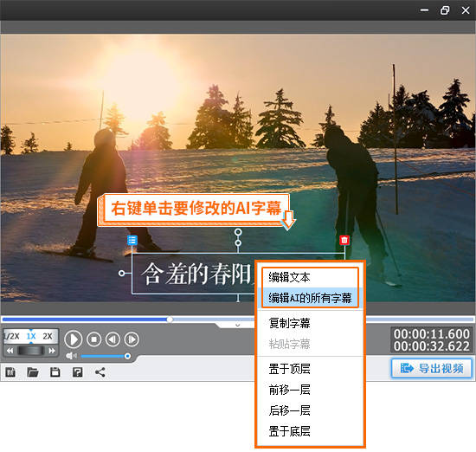The image size is (476, 452).
Task: Click the 导出视频 export button
Action: pyautogui.click(x=431, y=369)
